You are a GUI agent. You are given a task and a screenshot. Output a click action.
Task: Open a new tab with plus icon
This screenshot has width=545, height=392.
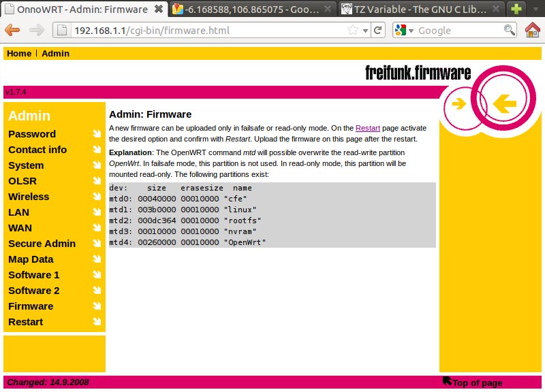point(516,10)
